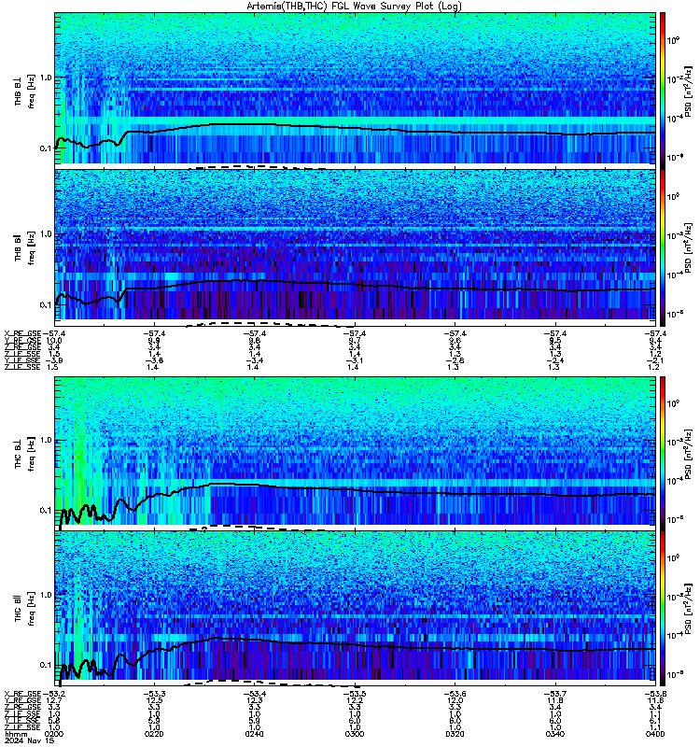Click the X_RE_GSE row label in the THB position block
This screenshot has height=747, width=700.
22,333
